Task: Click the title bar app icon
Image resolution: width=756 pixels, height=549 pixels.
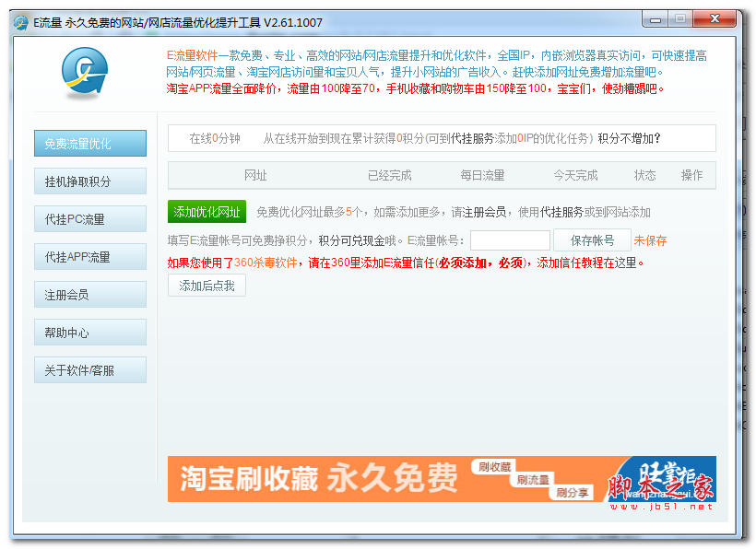Action: (x=20, y=23)
